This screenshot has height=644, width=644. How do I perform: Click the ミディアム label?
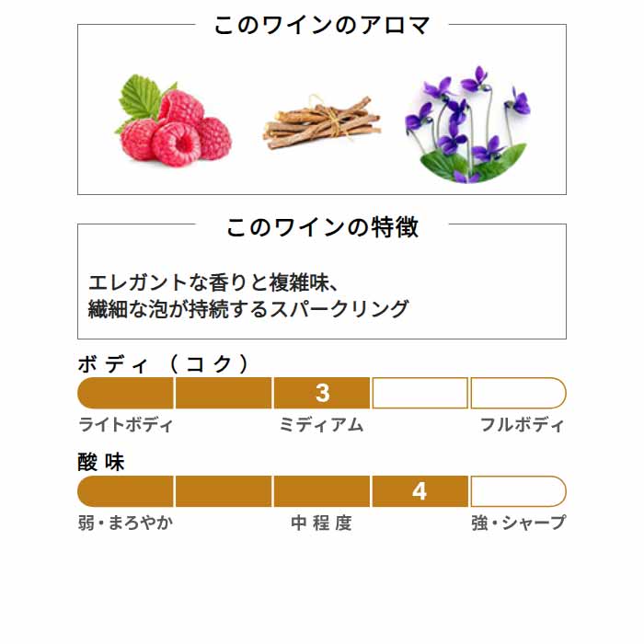[322, 425]
